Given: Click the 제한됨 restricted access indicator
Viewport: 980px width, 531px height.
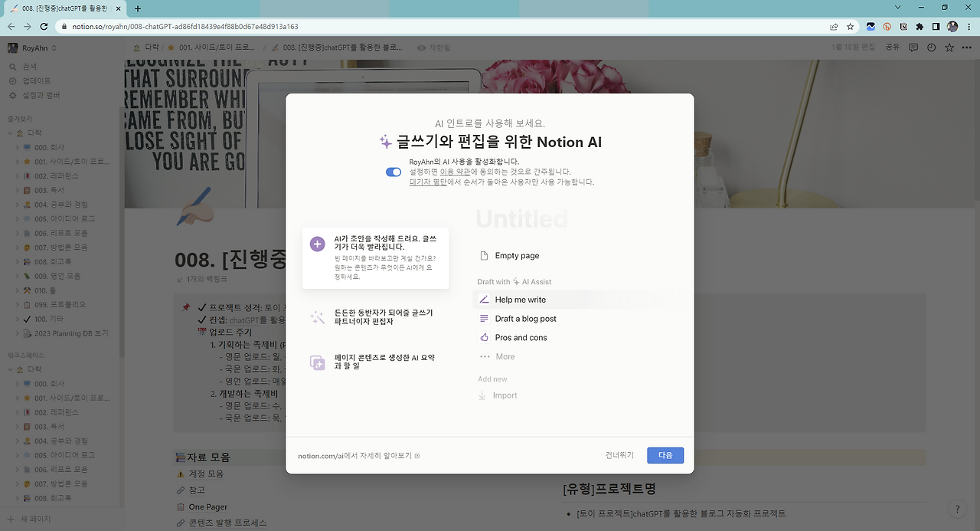Looking at the screenshot, I should click(434, 48).
